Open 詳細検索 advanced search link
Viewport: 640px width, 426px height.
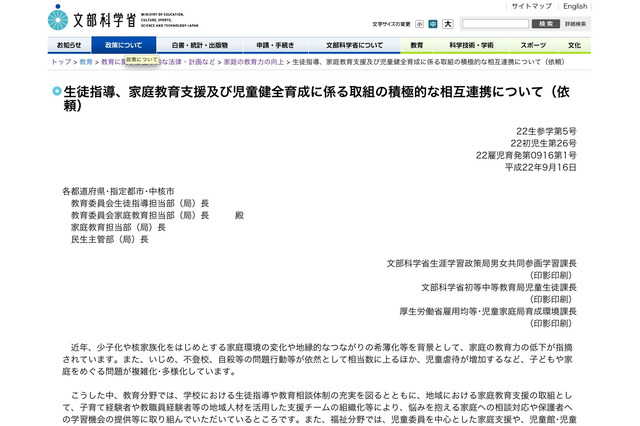575,24
